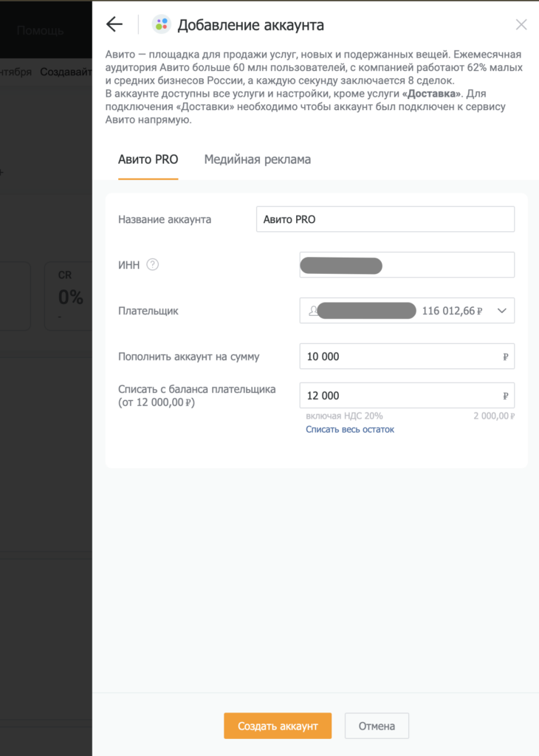Viewport: 539px width, 756px height.
Task: Close the Добавление аккаунта panel
Action: (x=521, y=24)
